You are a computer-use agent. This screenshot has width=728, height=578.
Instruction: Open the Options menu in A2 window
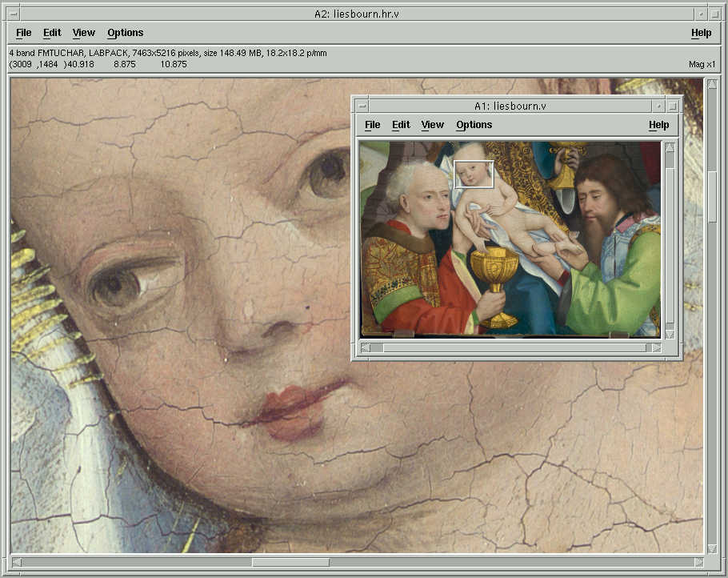pyautogui.click(x=126, y=33)
